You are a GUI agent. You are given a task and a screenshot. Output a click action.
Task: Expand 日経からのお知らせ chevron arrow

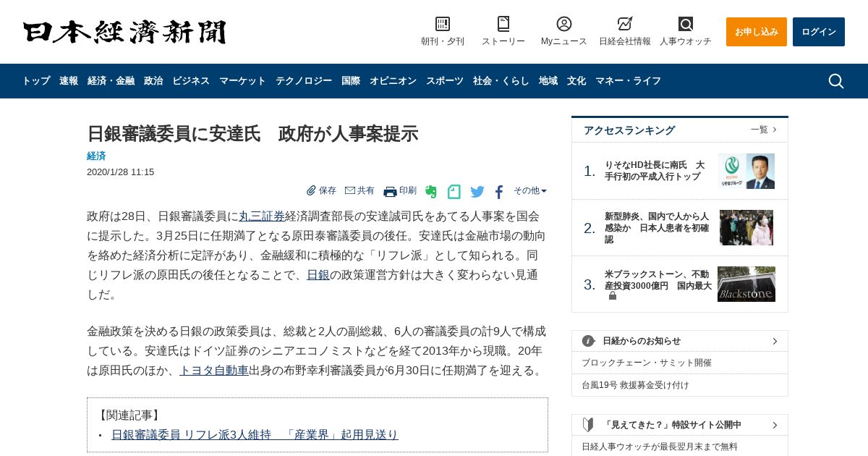coord(775,341)
